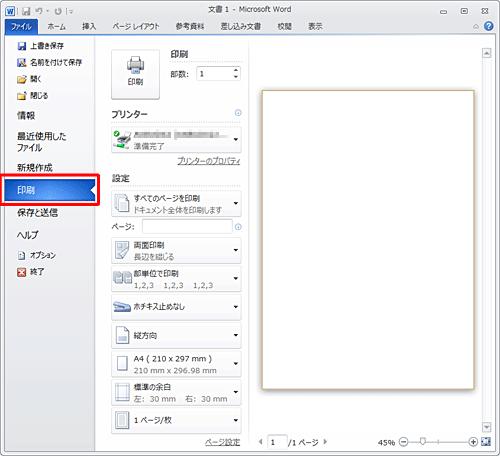Open the 校閲 tab
The height and width of the screenshot is (456, 500).
pyautogui.click(x=284, y=26)
